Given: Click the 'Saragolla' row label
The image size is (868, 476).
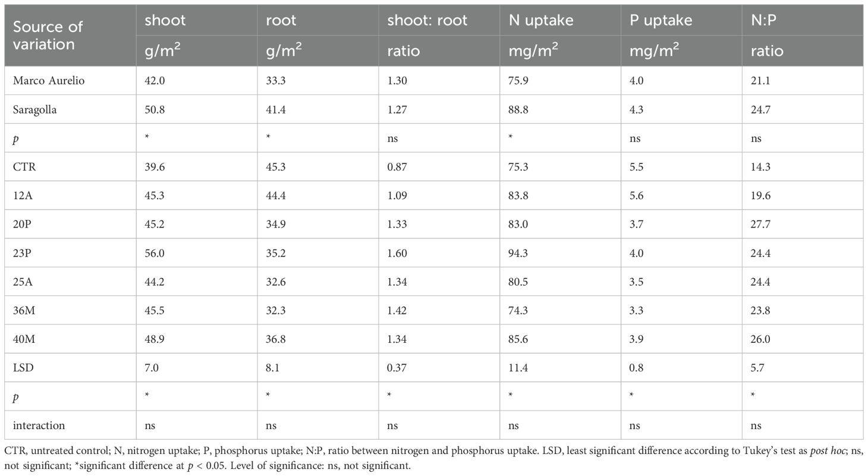Looking at the screenshot, I should coord(35,109).
